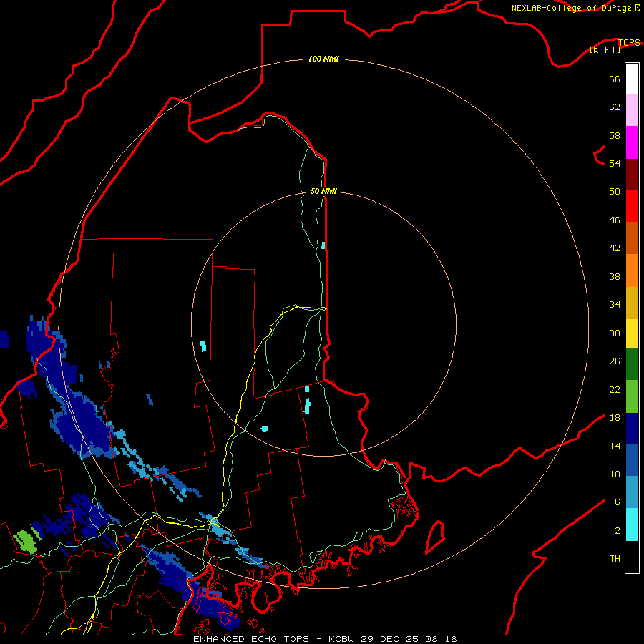
Task: Click the cyan echo left of the 50 NMI ring center
Action: click(203, 346)
